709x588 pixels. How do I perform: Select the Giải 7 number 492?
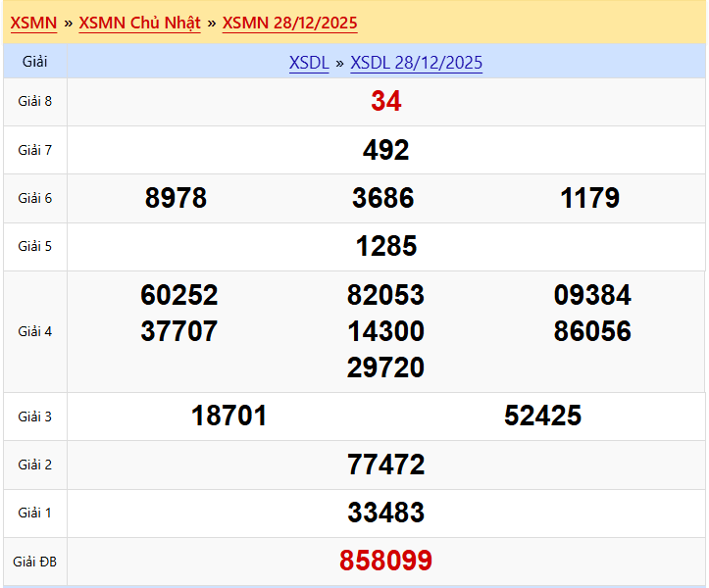(386, 150)
